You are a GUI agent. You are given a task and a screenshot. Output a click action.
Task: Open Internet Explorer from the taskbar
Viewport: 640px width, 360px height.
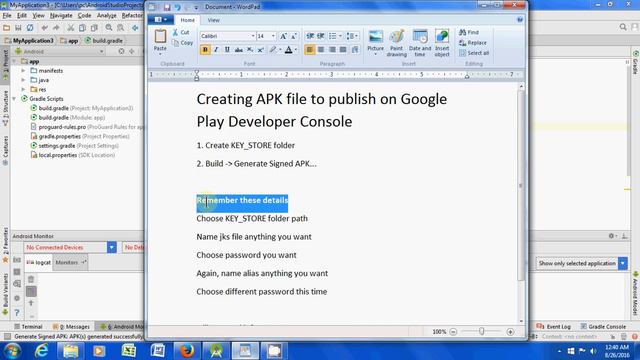[41, 351]
